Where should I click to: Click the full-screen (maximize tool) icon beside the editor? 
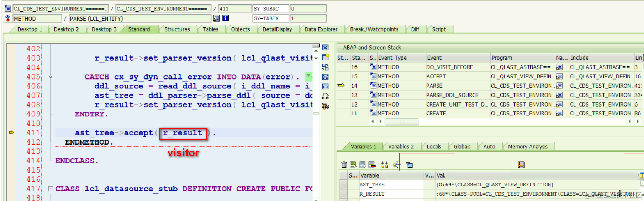[325, 77]
